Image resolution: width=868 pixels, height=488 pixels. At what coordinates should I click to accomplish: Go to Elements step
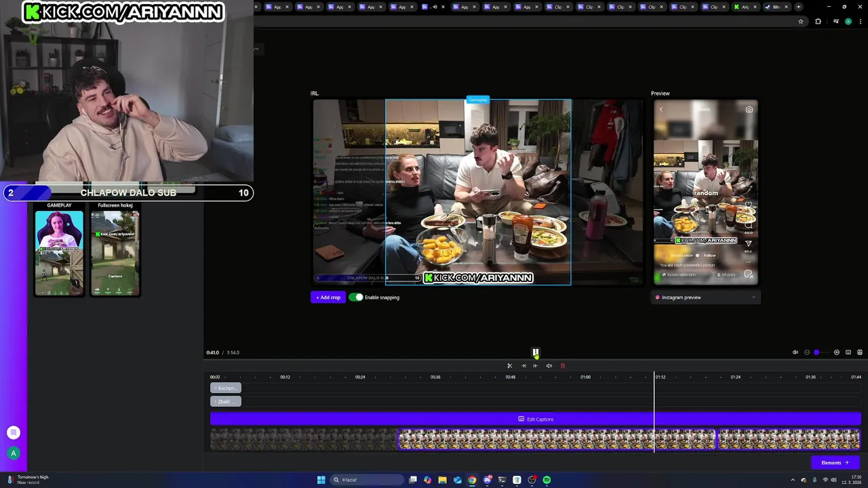835,463
